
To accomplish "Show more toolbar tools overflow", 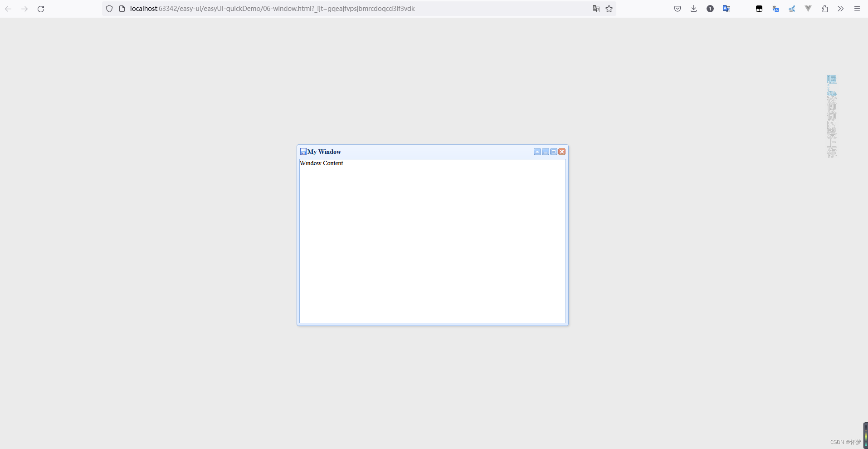I will [x=841, y=9].
